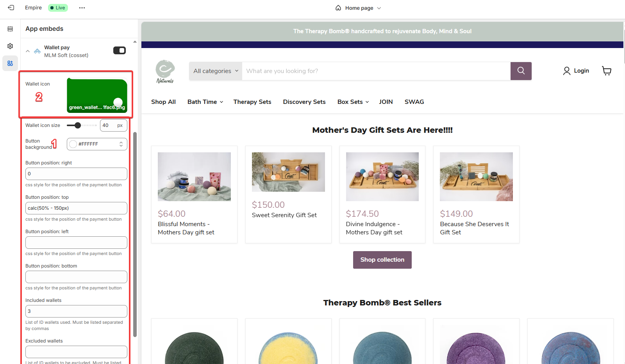This screenshot has width=625, height=364.
Task: Open the Home page template selector
Action: (358, 8)
